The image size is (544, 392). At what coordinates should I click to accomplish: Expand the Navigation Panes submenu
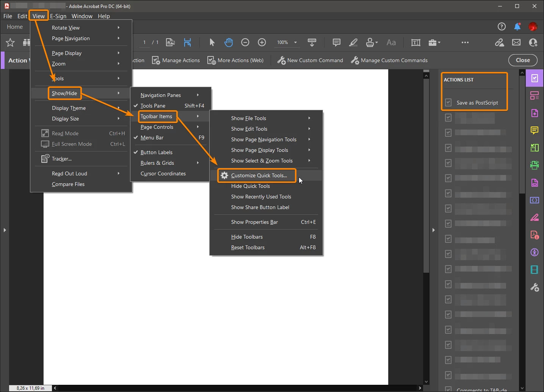(170, 95)
